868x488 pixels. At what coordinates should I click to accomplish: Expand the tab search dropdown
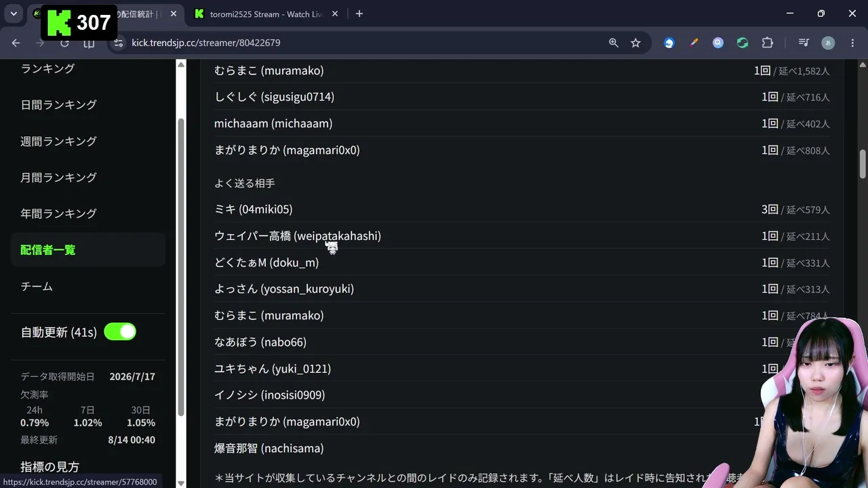14,14
